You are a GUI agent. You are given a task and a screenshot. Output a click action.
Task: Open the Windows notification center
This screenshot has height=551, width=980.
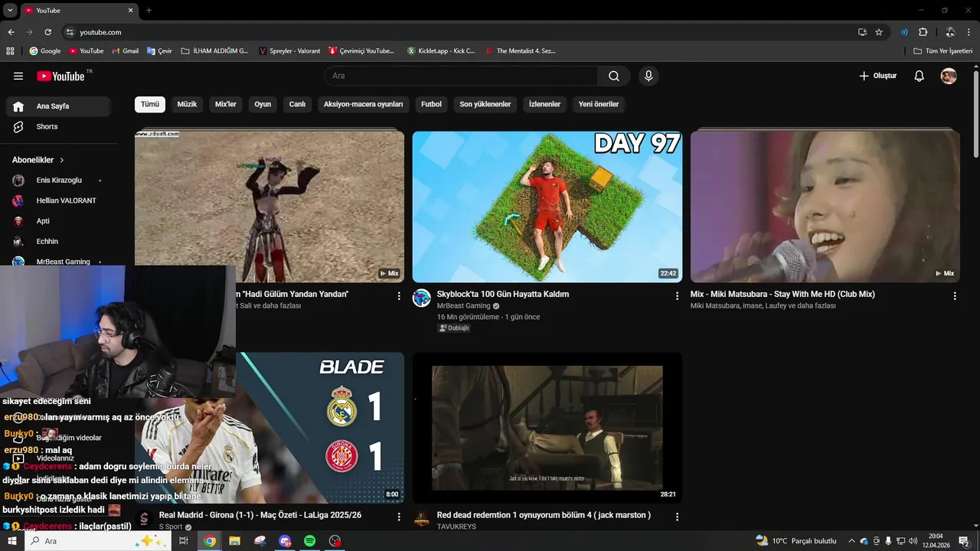click(x=964, y=541)
